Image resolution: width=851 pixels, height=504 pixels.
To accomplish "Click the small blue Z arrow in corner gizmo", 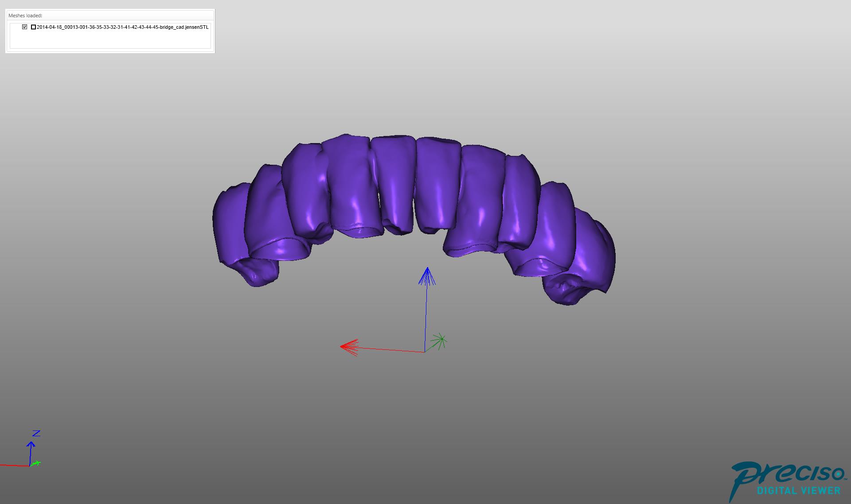I will tap(31, 445).
